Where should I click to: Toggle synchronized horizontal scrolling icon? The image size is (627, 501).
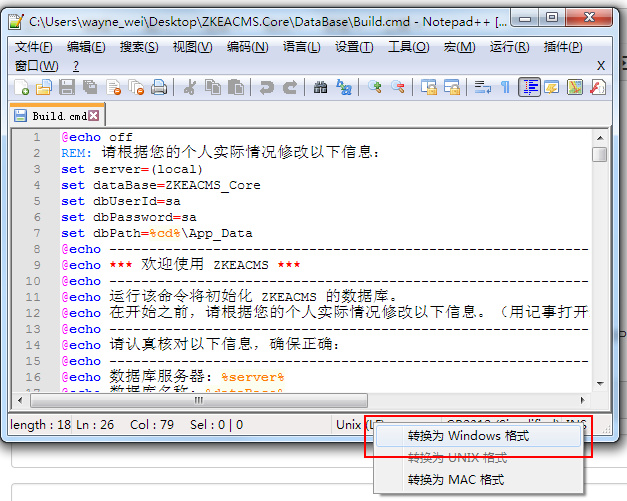pos(452,87)
